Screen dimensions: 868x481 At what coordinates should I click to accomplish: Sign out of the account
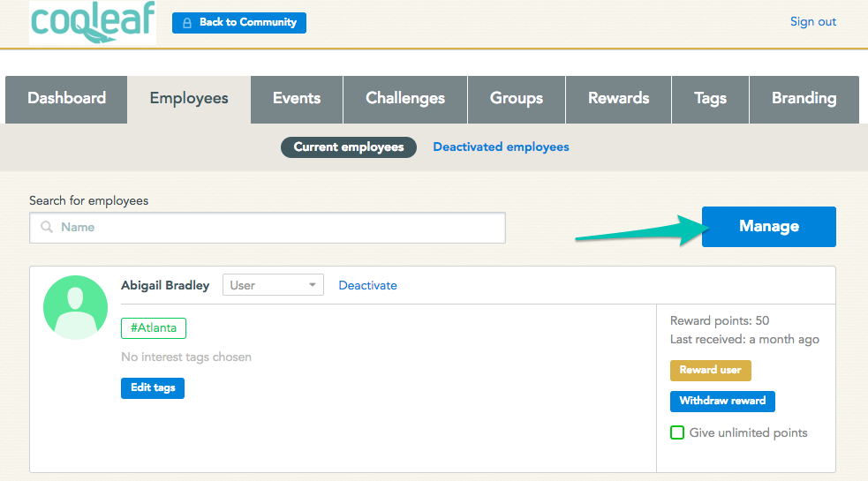[812, 21]
